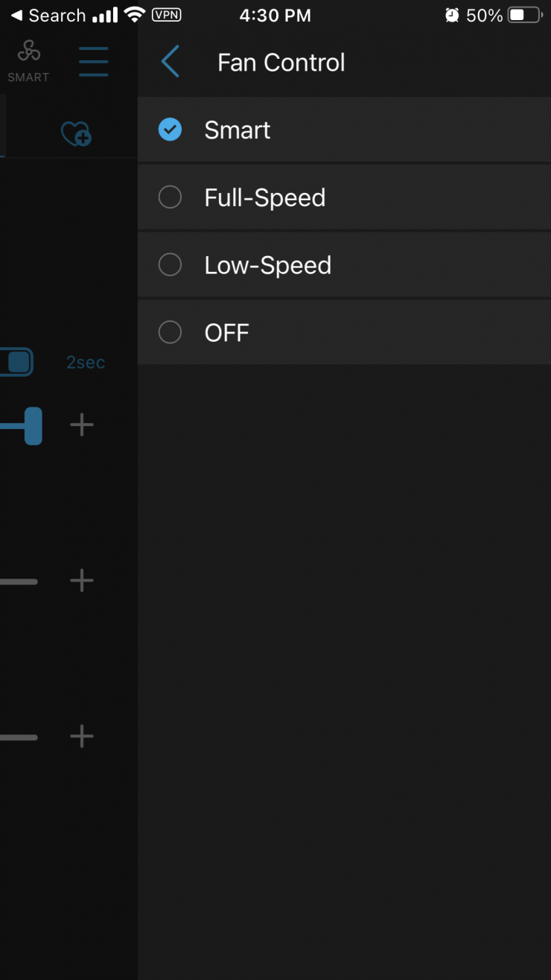Image resolution: width=551 pixels, height=980 pixels.
Task: Click the blue slider handle
Action: (33, 426)
